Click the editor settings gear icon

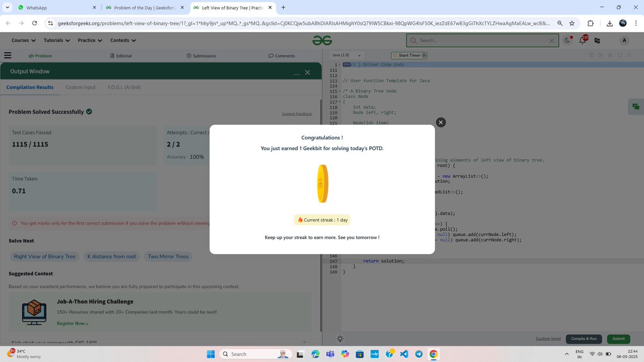pyautogui.click(x=610, y=55)
